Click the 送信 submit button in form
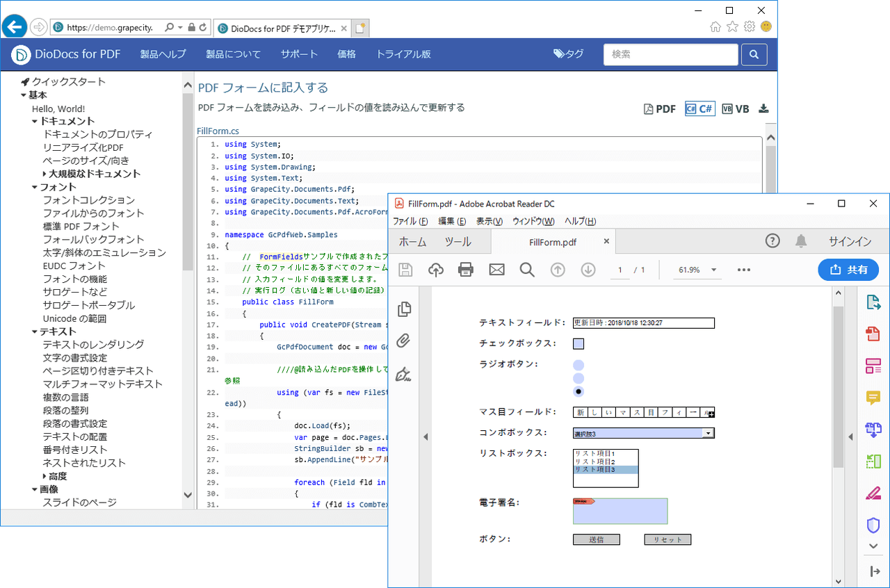The image size is (890, 588). click(596, 539)
